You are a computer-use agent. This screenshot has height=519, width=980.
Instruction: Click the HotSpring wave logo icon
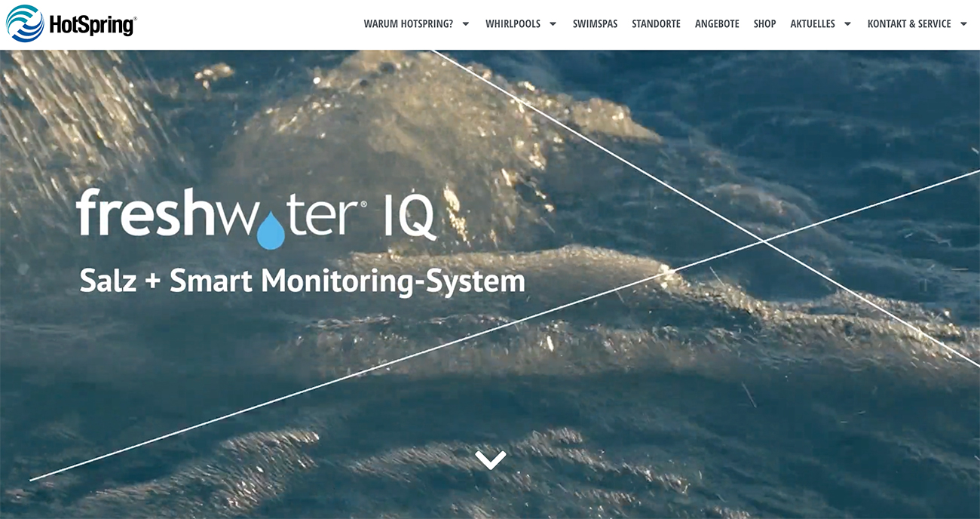tap(25, 23)
